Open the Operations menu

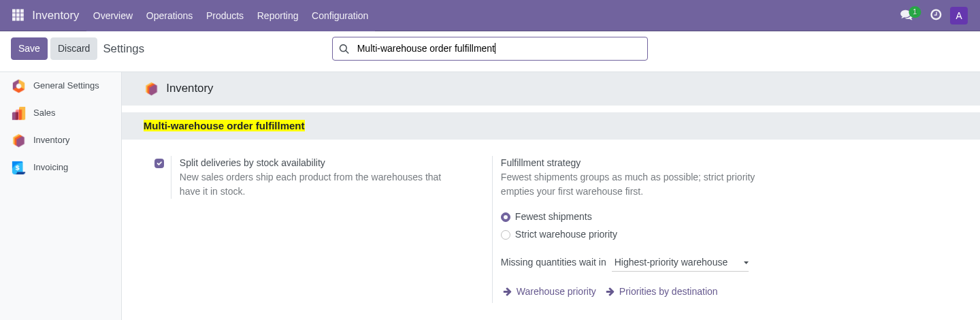169,16
